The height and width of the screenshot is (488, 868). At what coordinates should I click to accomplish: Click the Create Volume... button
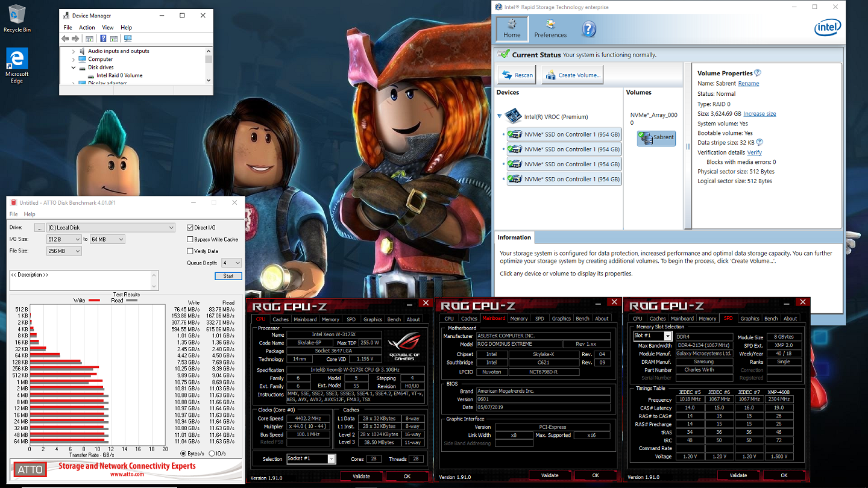(x=572, y=75)
